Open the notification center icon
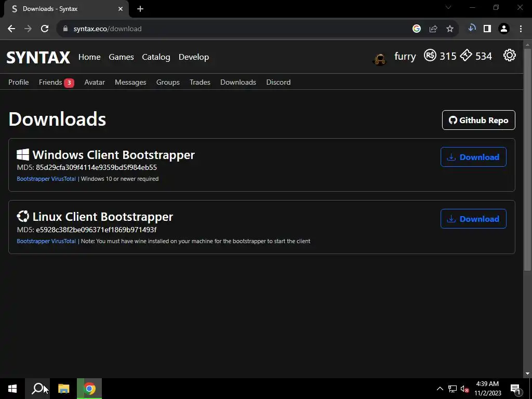The image size is (532, 399). tap(515, 389)
